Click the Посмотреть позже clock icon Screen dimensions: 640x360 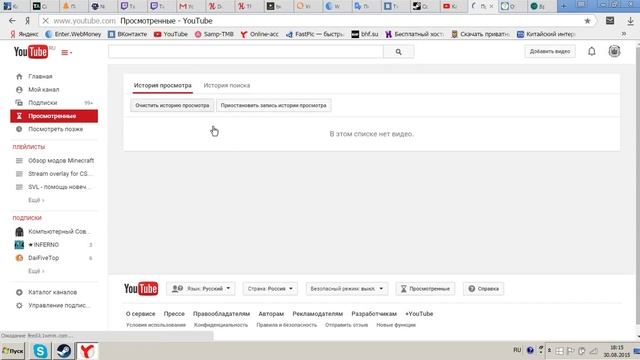19,129
